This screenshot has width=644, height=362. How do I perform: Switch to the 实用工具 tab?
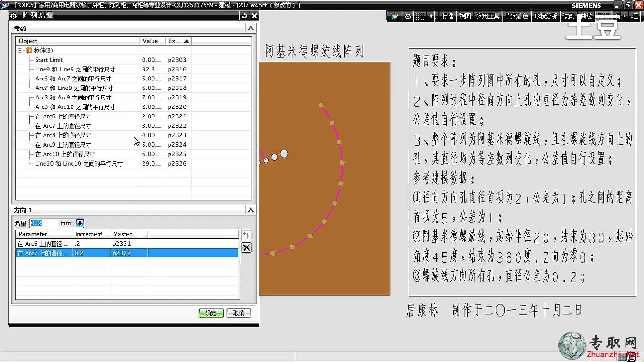tap(488, 16)
